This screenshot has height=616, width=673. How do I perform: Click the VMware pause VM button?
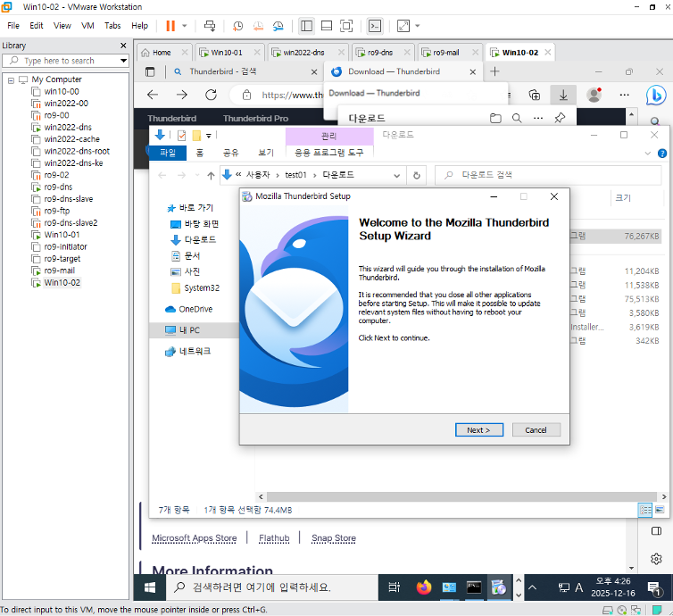[170, 26]
